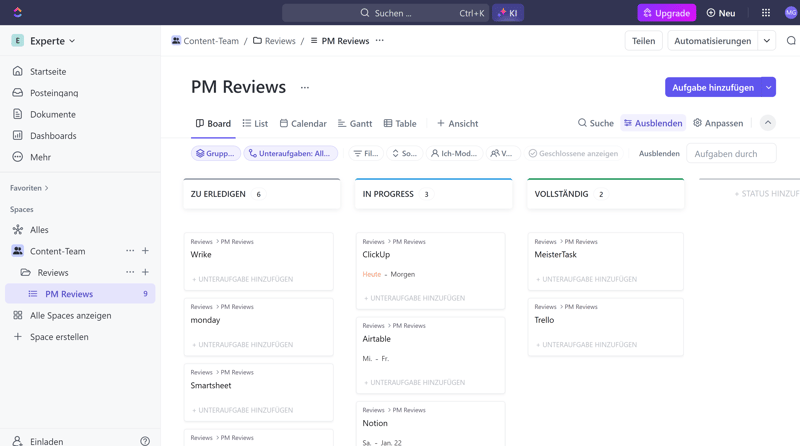Click the Teilen button
The height and width of the screenshot is (446, 800).
click(643, 41)
